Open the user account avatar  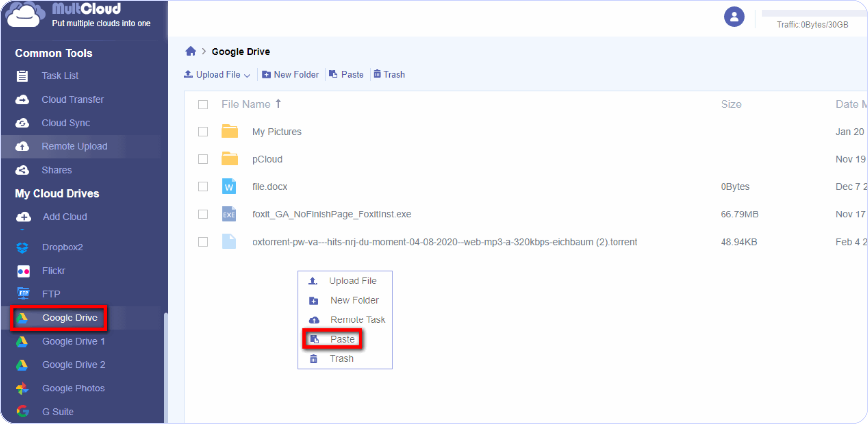click(x=734, y=17)
